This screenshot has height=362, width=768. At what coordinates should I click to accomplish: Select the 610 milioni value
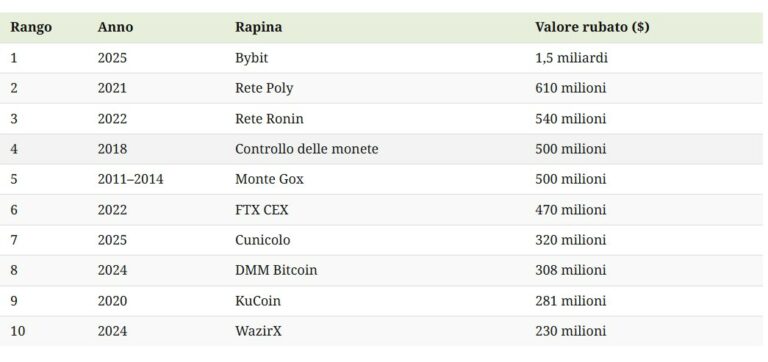[570, 88]
